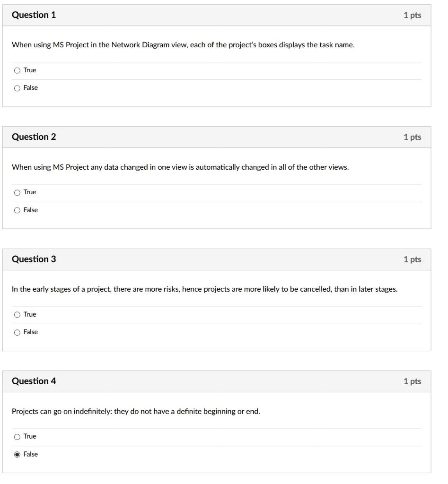This screenshot has height=484, width=448.
Task: Click the False label text in Question 3
Action: 31,332
